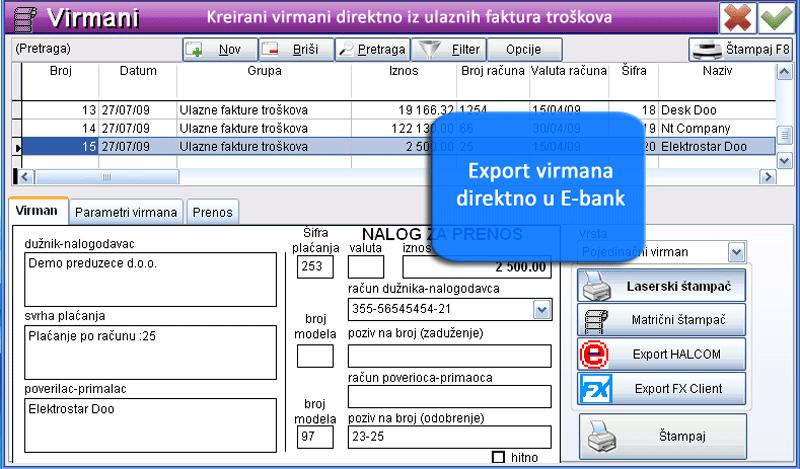Switch to Parametri virmana tab
This screenshot has height=469, width=800.
(x=126, y=212)
